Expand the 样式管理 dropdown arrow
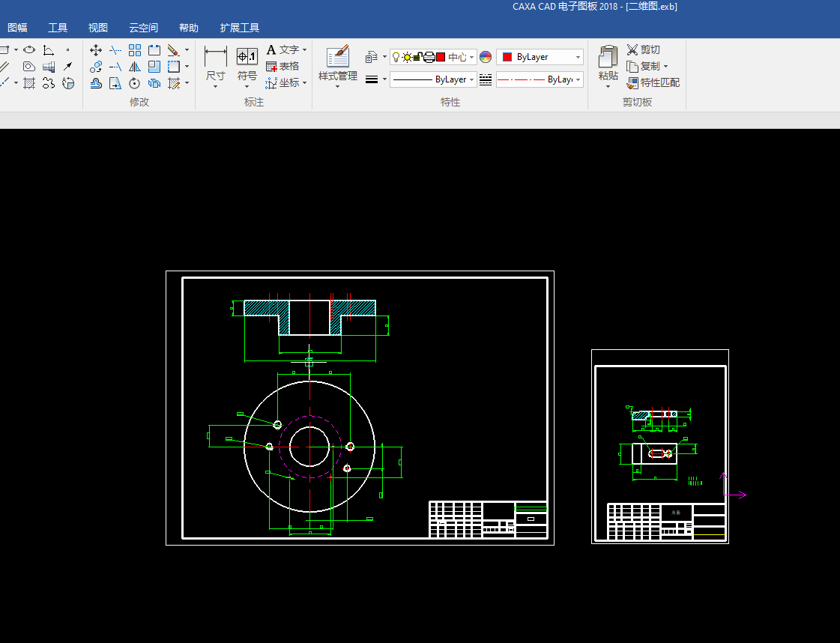The image size is (840, 643). (x=338, y=87)
